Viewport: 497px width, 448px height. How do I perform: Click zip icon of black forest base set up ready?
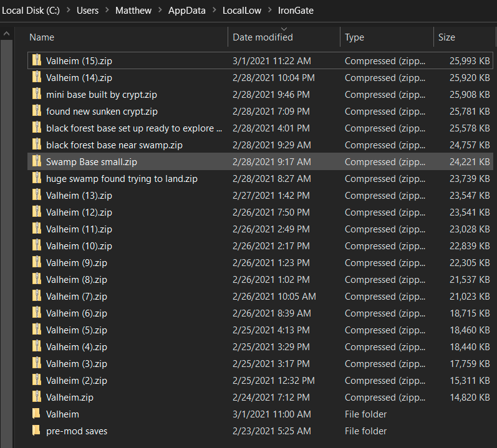click(x=37, y=127)
